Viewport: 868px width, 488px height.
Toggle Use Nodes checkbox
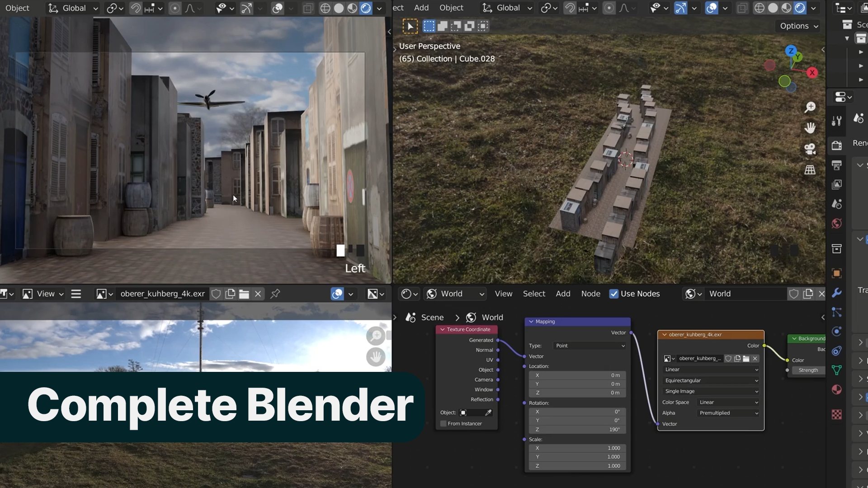coord(613,294)
